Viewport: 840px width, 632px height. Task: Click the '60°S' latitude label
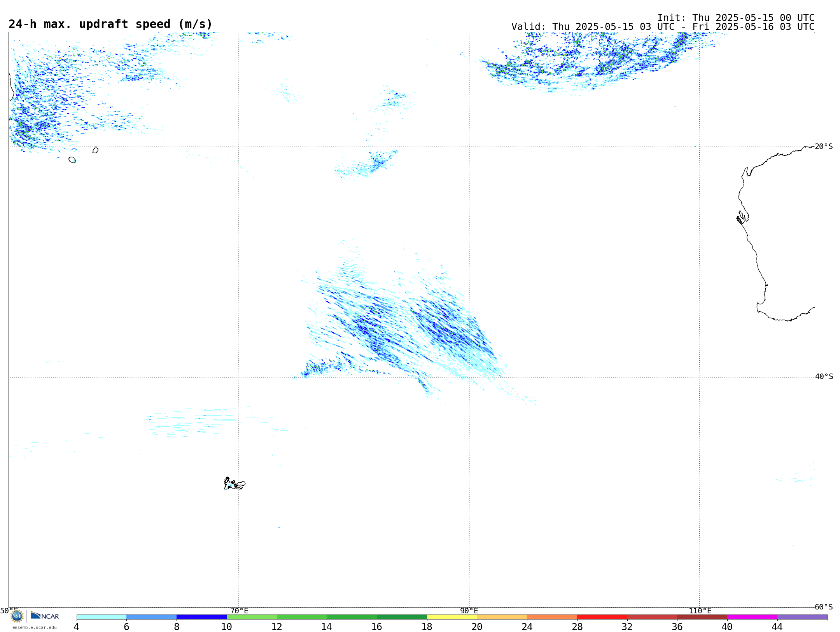[824, 607]
